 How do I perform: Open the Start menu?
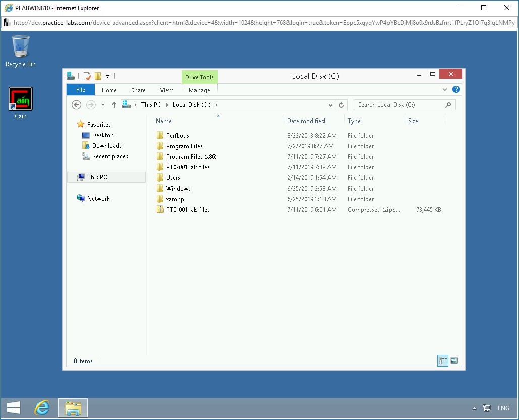13,407
